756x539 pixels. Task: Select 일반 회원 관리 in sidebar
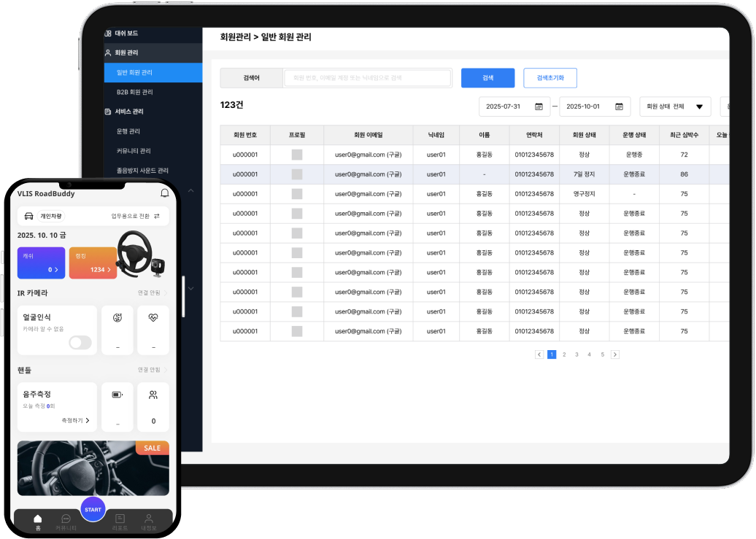click(134, 73)
